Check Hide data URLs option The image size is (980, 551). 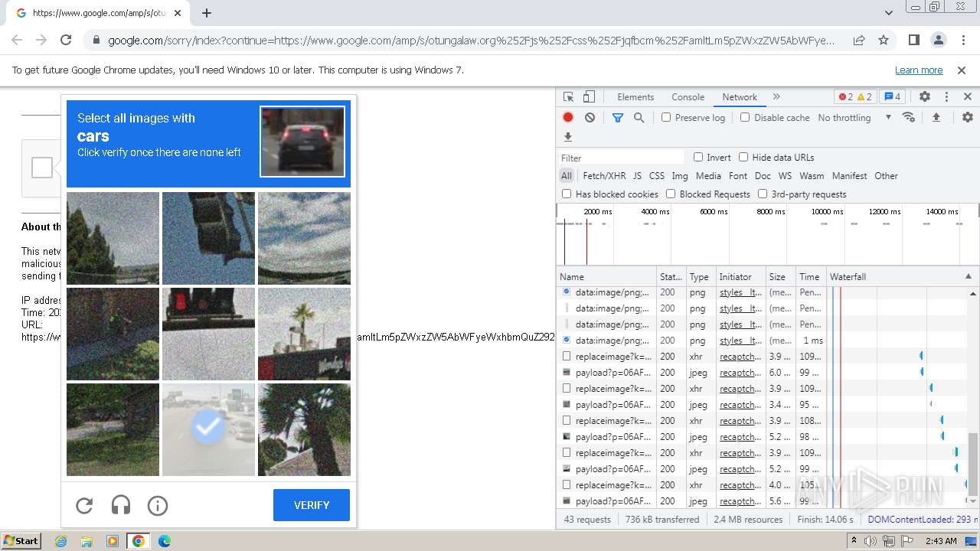point(743,157)
